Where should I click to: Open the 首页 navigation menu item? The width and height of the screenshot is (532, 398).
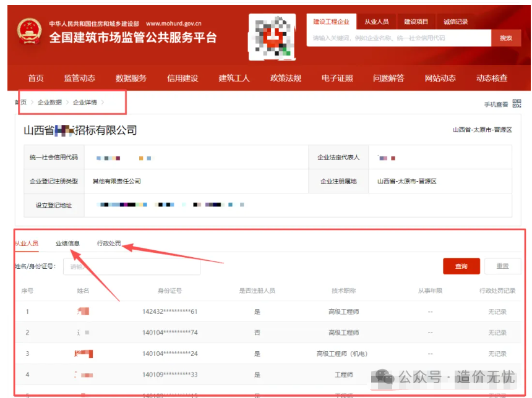[36, 78]
